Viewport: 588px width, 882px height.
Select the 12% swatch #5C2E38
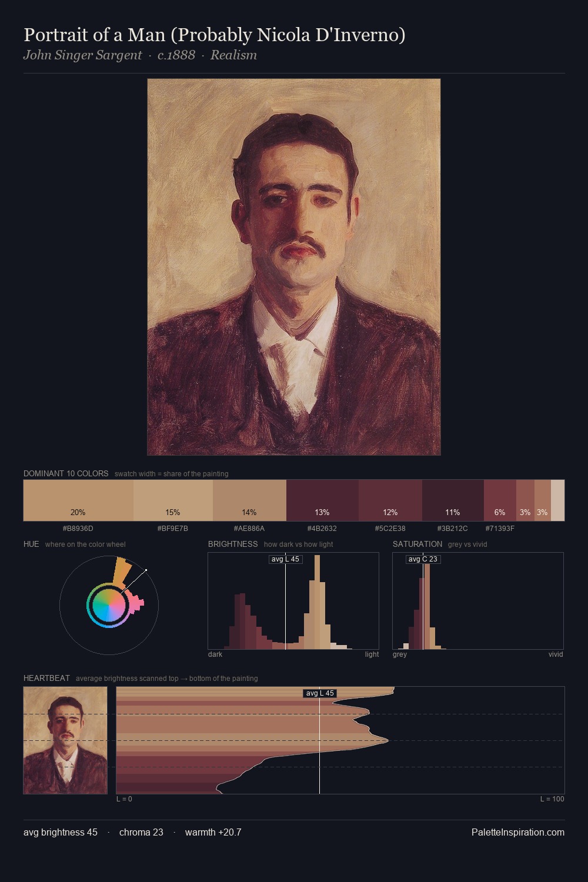coord(390,500)
